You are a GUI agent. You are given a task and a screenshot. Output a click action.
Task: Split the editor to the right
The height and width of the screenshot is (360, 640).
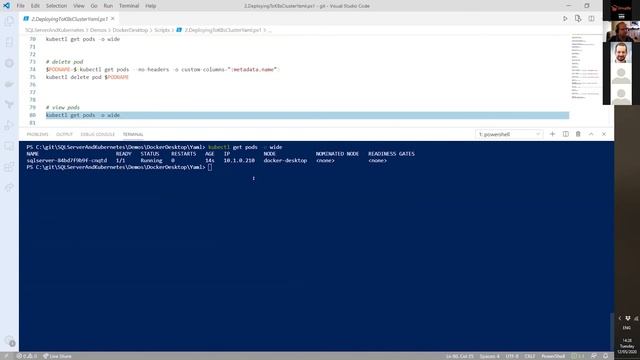(591, 19)
